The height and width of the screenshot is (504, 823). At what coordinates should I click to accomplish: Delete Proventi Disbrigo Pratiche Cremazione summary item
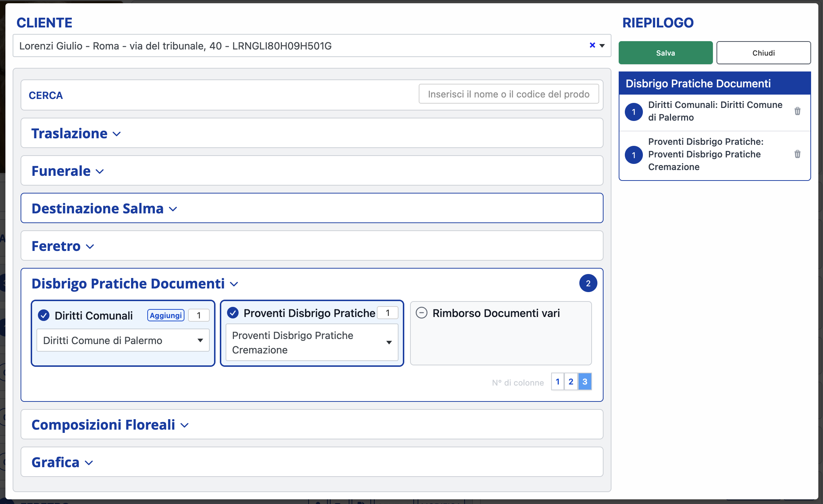797,154
